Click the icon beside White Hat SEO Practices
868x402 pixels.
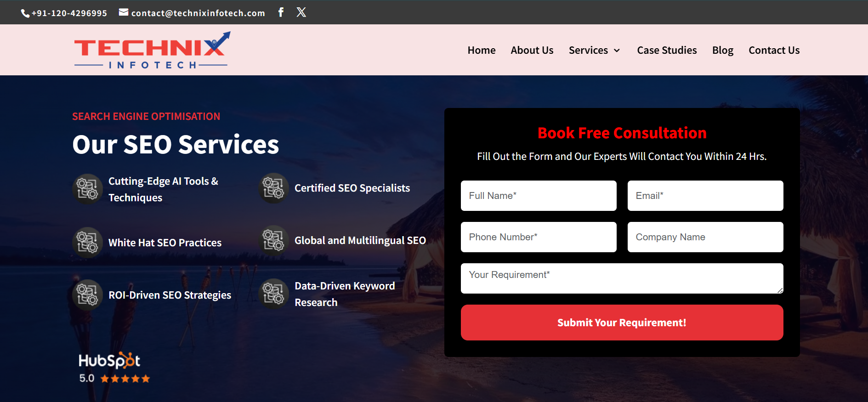(x=87, y=242)
